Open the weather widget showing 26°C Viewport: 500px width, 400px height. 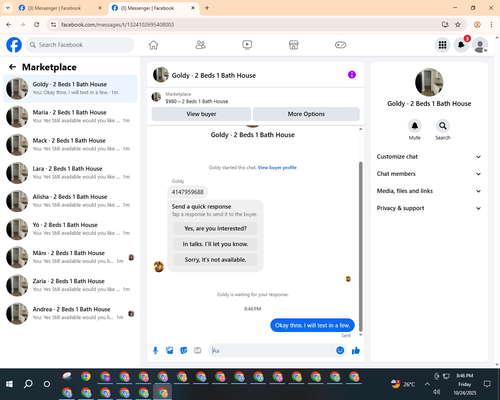(x=403, y=384)
